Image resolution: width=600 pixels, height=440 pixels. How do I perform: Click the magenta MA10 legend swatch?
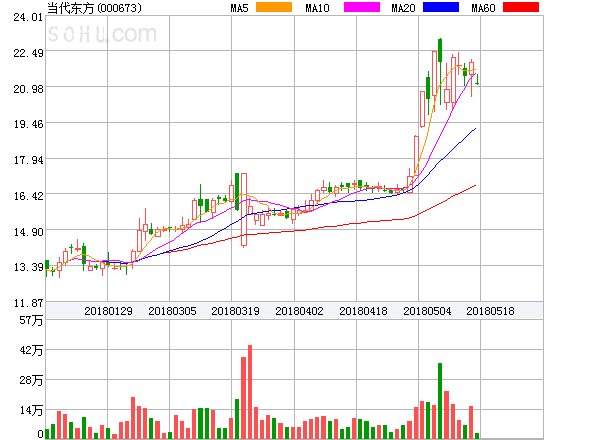point(362,7)
